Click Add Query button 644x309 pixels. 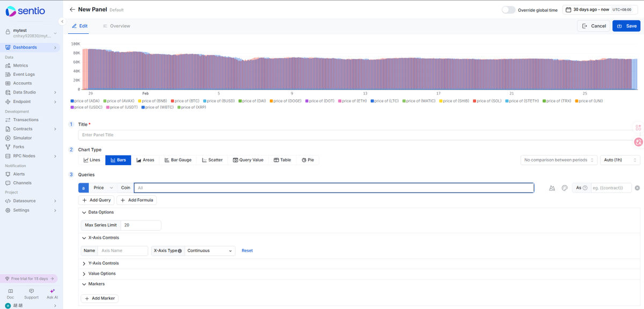coord(97,200)
